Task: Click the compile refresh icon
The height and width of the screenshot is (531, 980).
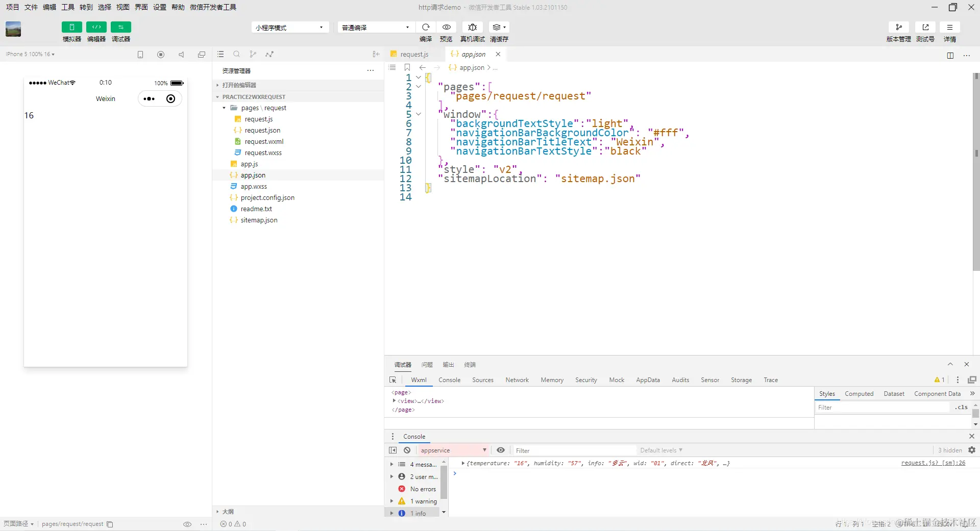Action: point(426,27)
